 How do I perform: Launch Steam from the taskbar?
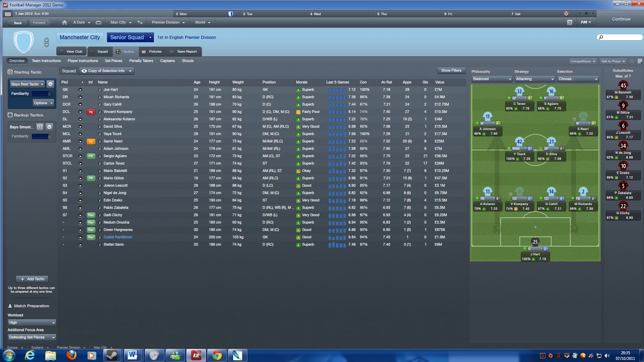click(x=112, y=355)
